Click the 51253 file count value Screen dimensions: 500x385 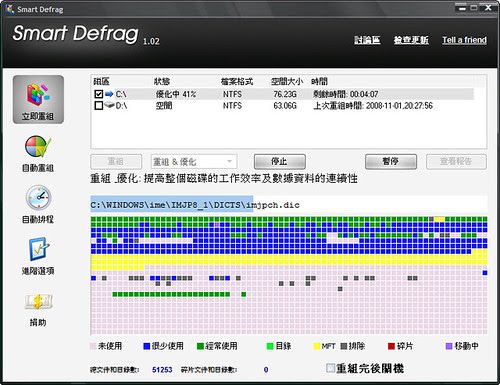pyautogui.click(x=162, y=370)
